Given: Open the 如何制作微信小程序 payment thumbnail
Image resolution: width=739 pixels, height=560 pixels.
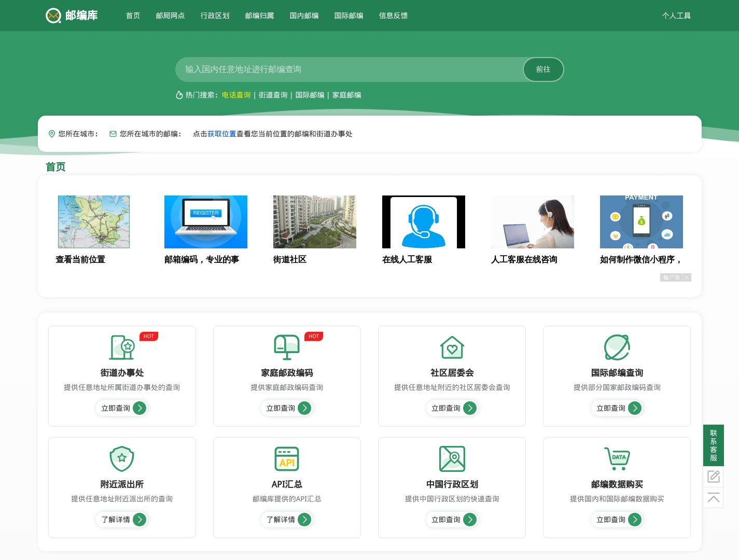Looking at the screenshot, I should 642,222.
